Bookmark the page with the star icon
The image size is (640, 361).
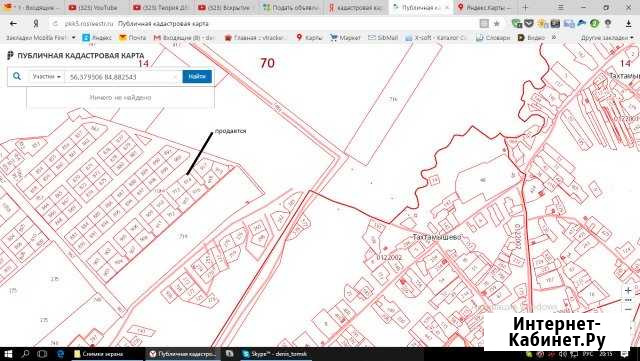(x=497, y=24)
